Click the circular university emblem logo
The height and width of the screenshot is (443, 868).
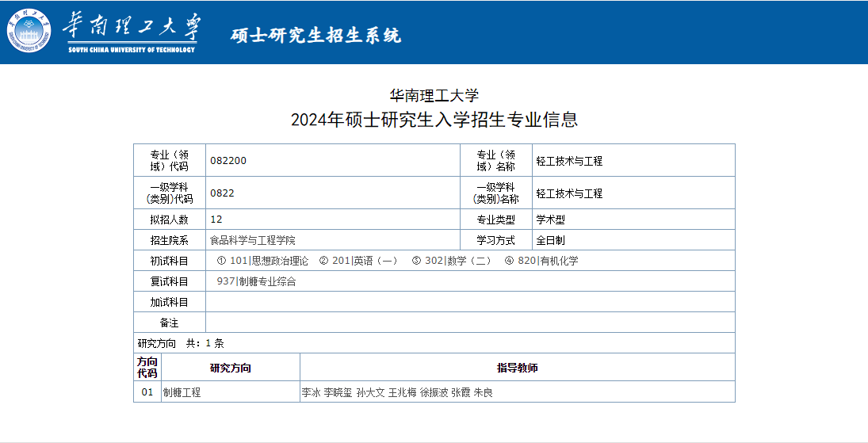[x=29, y=30]
